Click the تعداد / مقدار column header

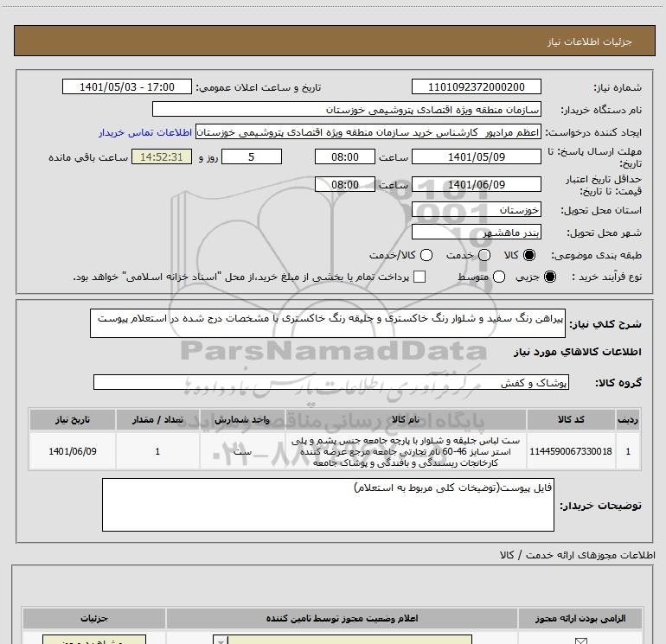(x=157, y=419)
